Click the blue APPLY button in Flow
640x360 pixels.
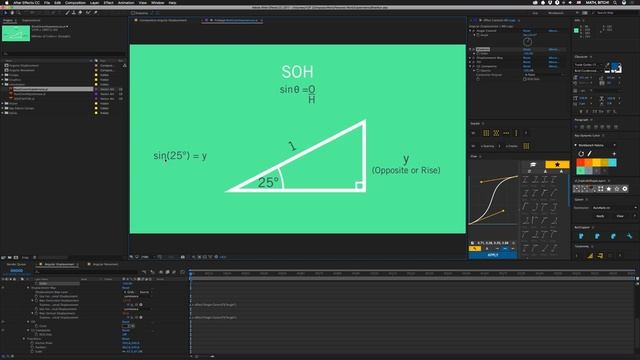493,255
